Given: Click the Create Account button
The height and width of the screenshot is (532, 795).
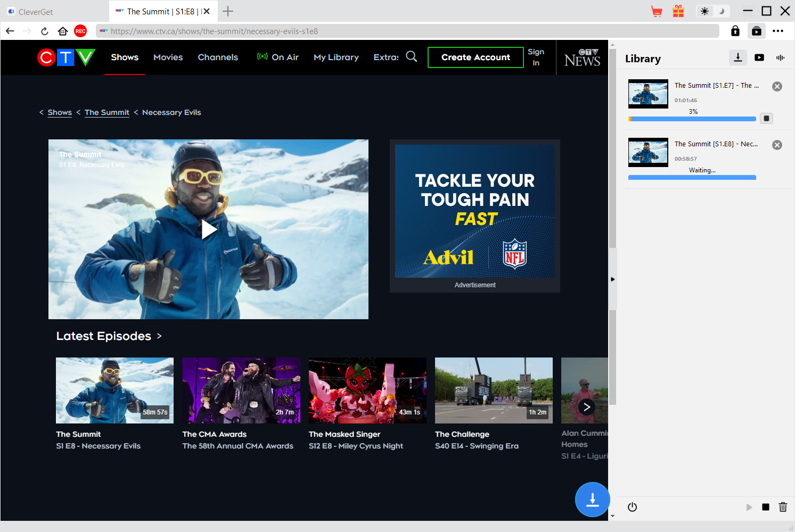Looking at the screenshot, I should coord(476,57).
